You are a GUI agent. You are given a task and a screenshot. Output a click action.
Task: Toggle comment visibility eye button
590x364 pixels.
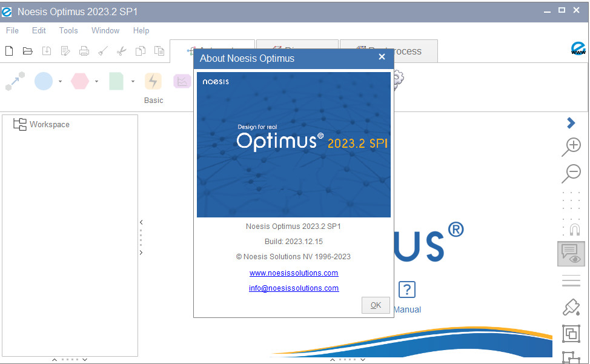571,254
